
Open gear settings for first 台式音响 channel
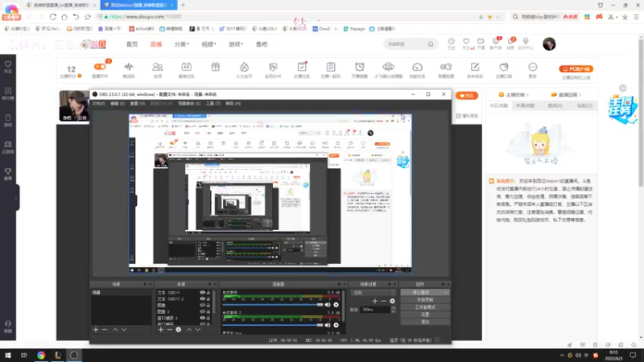336,305
